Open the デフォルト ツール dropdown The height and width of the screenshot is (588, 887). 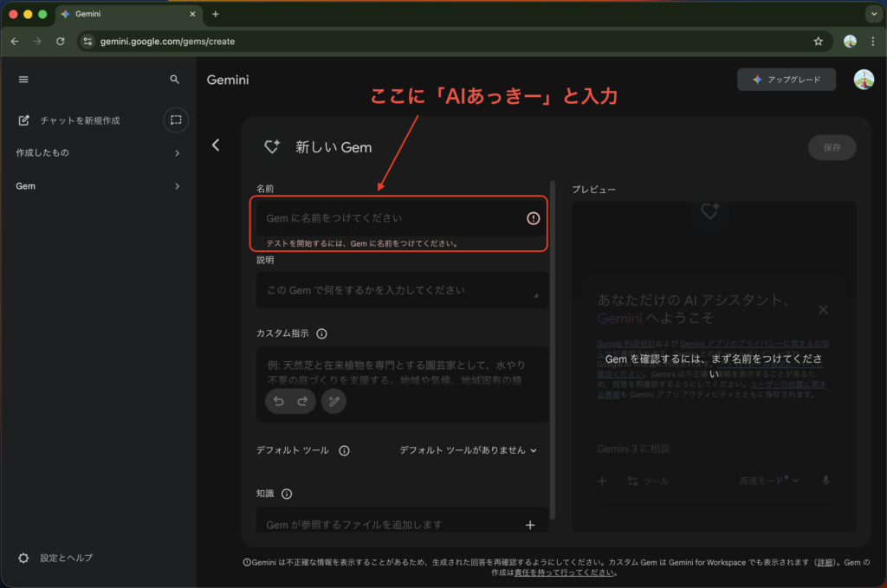click(468, 450)
